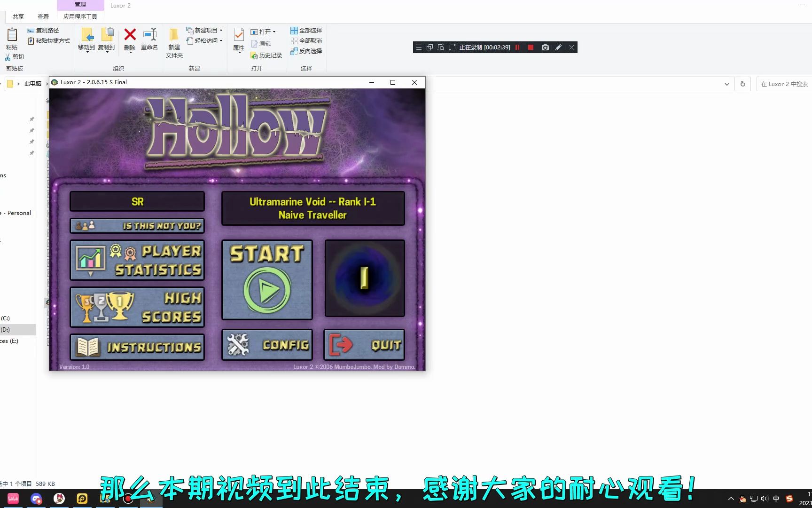812x508 pixels.
Task: Click the recorder overlapping-windows icon
Action: coord(429,48)
